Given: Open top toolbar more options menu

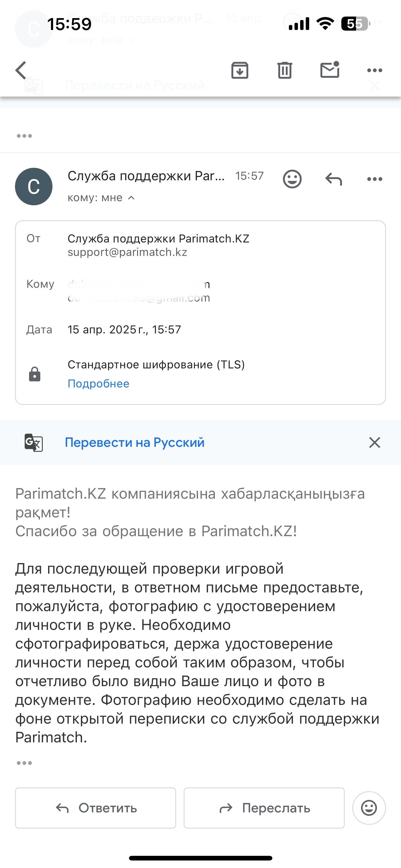Looking at the screenshot, I should (374, 70).
